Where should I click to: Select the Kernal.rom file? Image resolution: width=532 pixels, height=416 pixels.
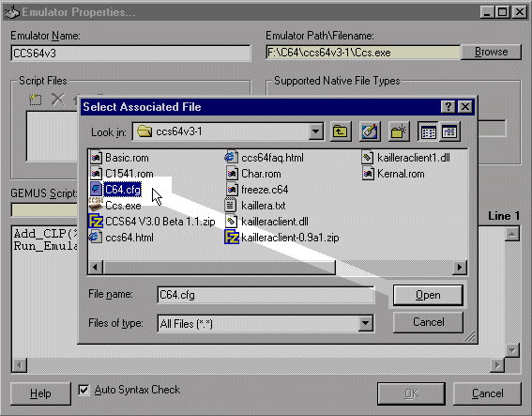click(x=393, y=174)
